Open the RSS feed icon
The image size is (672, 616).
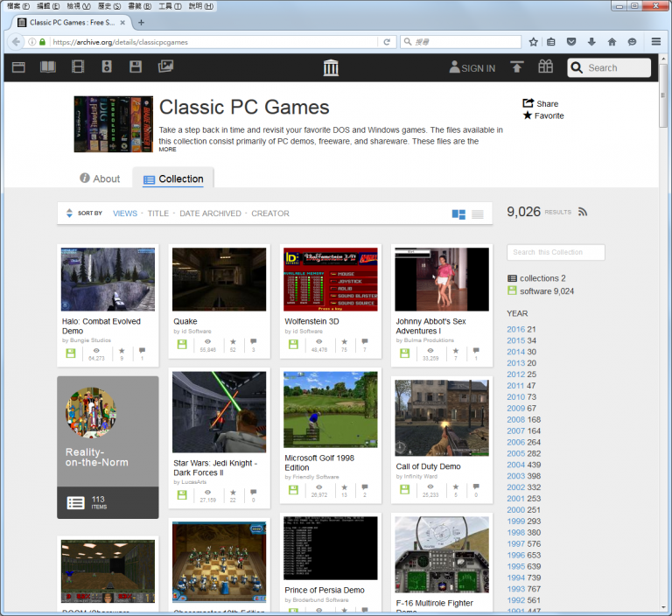coord(583,212)
